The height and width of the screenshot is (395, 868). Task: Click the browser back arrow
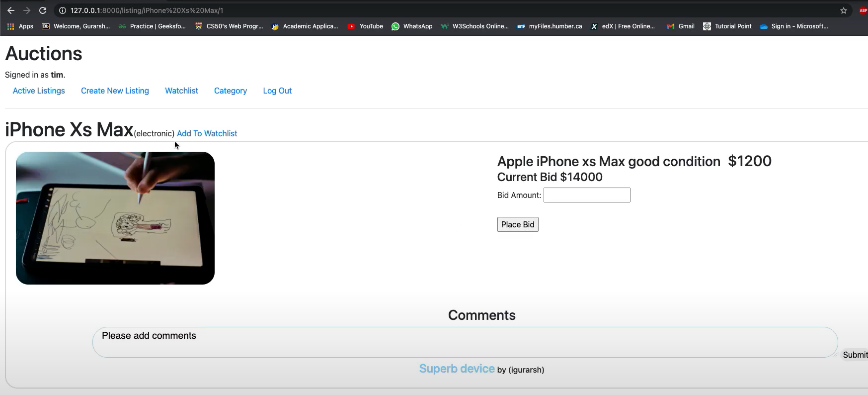click(x=11, y=10)
